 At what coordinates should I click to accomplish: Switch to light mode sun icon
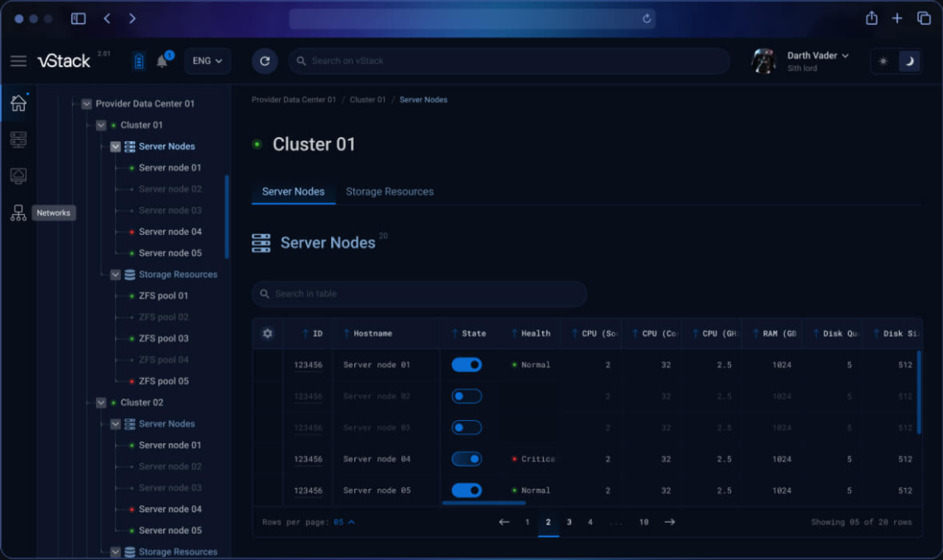tap(883, 61)
